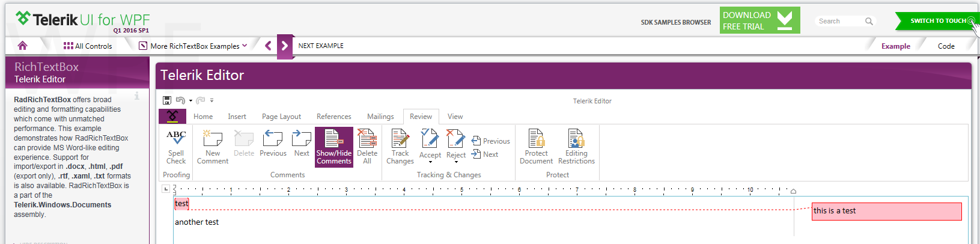Select the Review ribbon tab

(x=421, y=117)
